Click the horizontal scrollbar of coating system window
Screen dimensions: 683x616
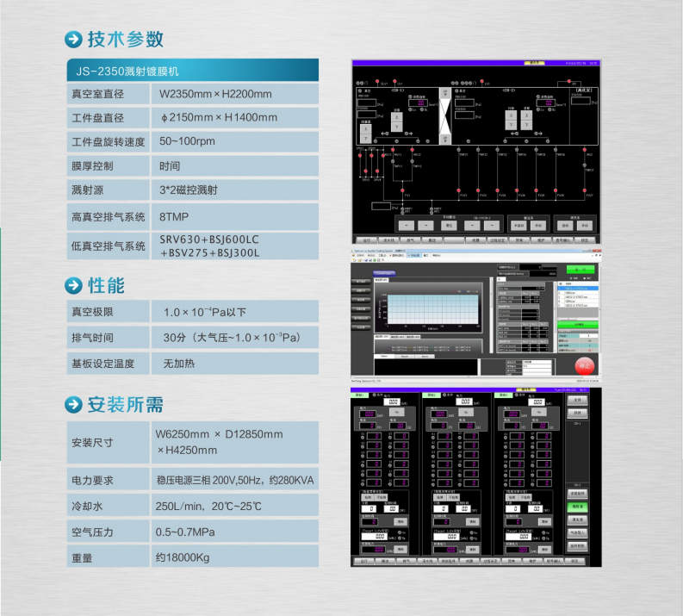point(475,376)
